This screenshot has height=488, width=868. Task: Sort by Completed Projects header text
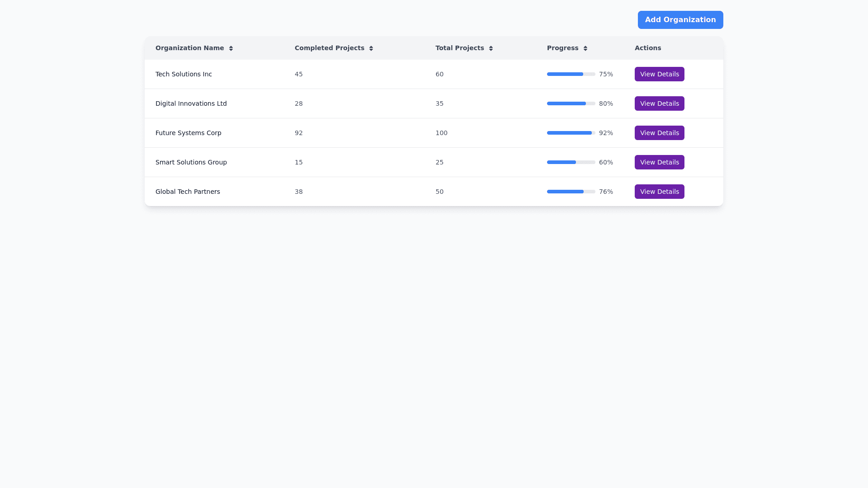329,48
